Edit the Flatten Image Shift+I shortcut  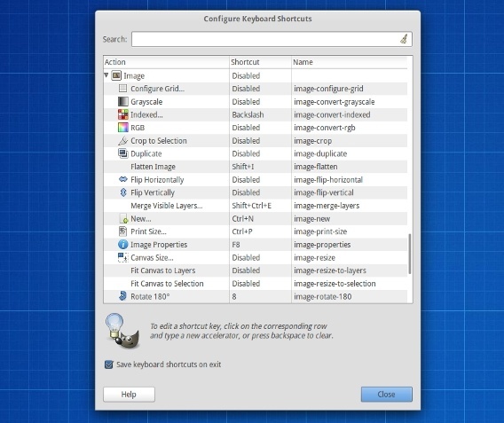point(243,167)
